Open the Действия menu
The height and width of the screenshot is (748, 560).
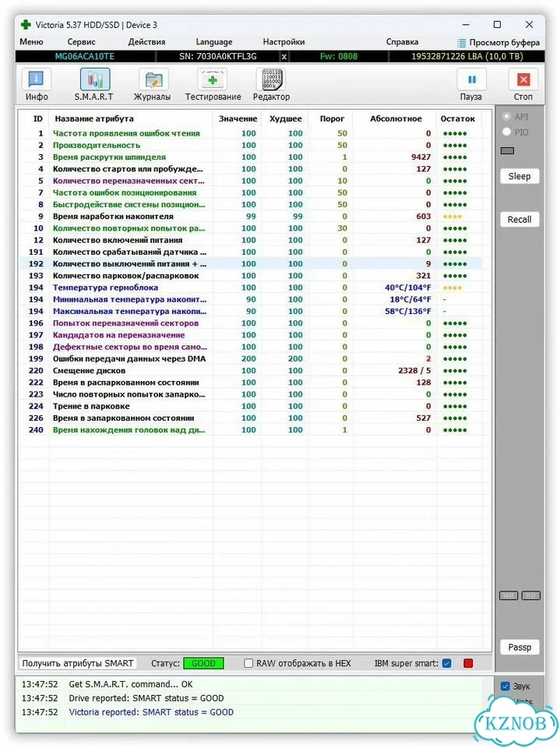(x=146, y=42)
